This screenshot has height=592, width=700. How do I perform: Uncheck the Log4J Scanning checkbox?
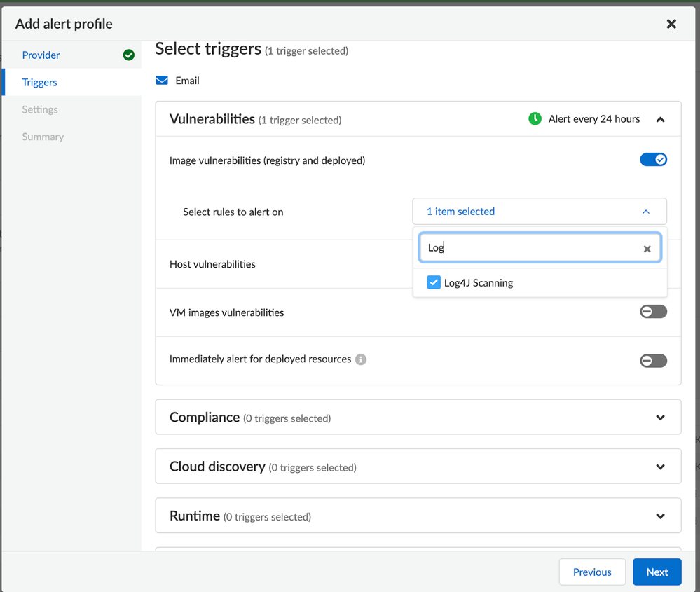tap(434, 282)
